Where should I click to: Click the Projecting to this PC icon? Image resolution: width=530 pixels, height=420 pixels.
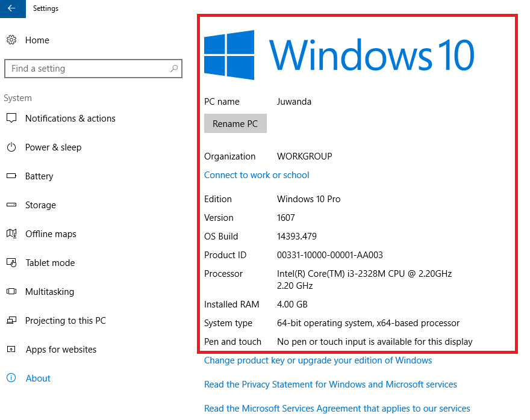pos(11,320)
